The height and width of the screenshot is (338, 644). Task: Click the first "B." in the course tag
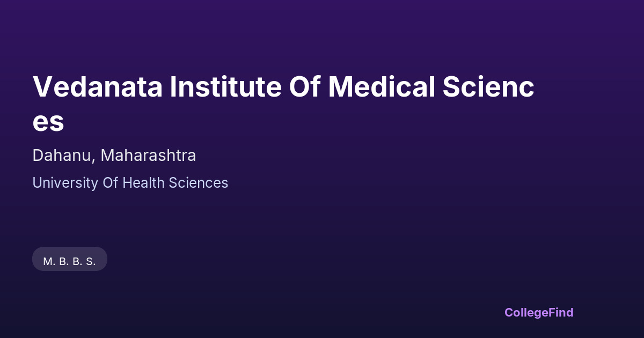(63, 262)
